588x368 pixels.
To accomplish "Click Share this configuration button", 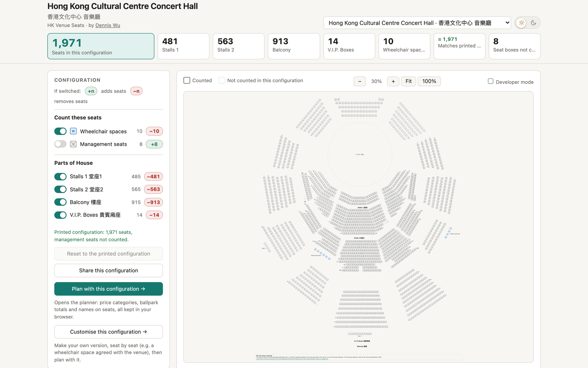I will (108, 270).
